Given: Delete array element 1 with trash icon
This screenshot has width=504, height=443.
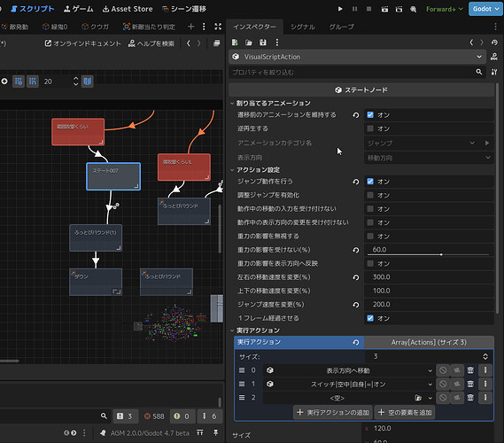Looking at the screenshot, I should (x=470, y=385).
